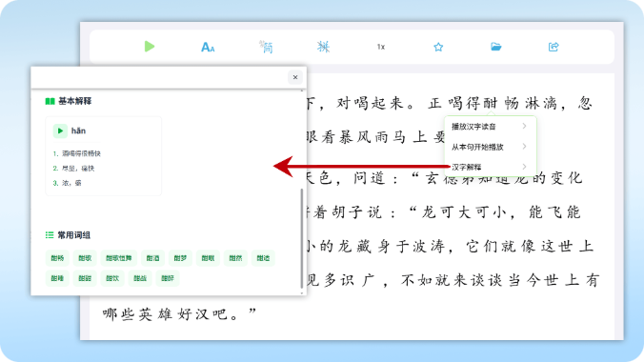This screenshot has height=362, width=644.
Task: Open the 酣战 word chip
Action: pyautogui.click(x=140, y=278)
